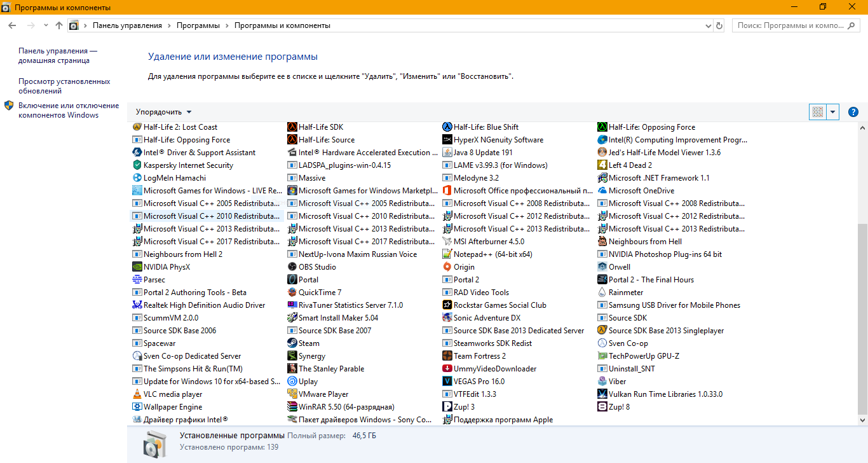Expand the chevron after Программы breadcrumb
Image resolution: width=868 pixels, height=463 pixels.
tap(227, 25)
